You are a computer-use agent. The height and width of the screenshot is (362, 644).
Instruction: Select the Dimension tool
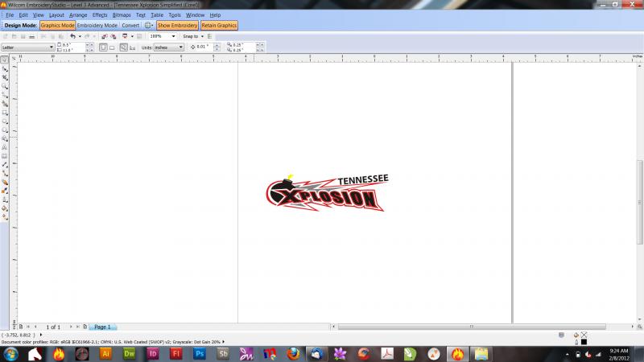pyautogui.click(x=5, y=165)
